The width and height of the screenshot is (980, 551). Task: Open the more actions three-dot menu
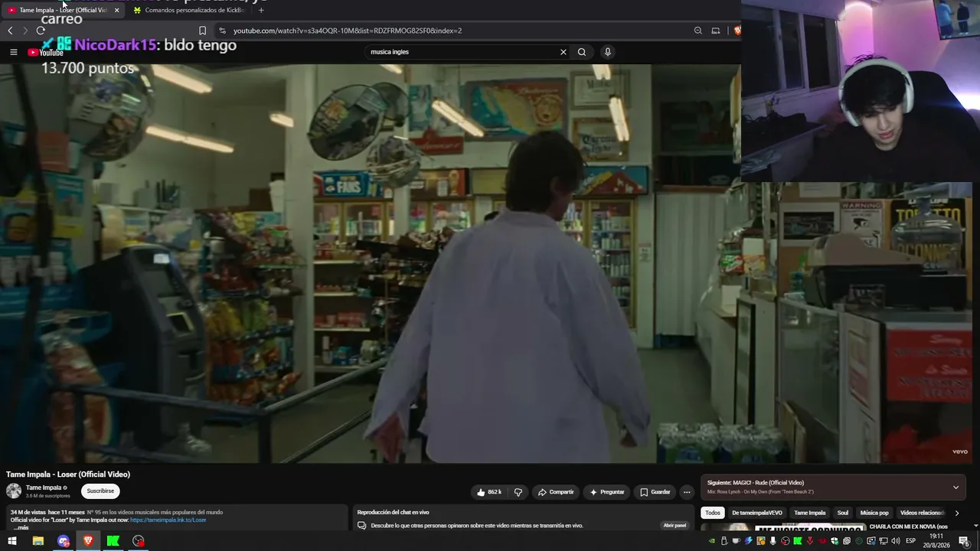click(x=687, y=492)
